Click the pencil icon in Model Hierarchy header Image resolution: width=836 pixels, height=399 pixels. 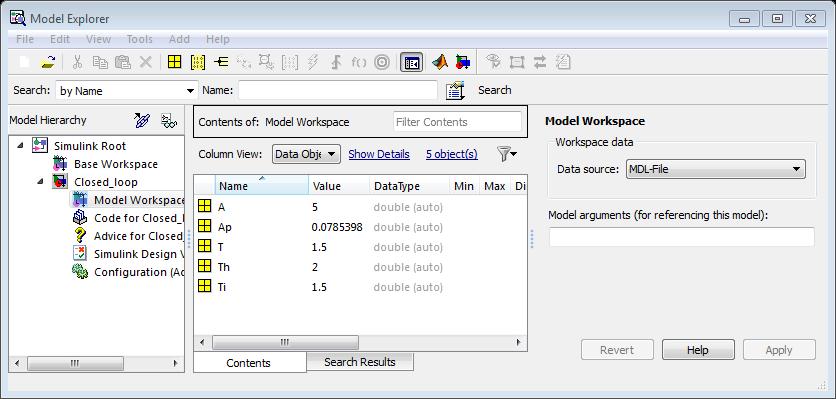point(142,120)
